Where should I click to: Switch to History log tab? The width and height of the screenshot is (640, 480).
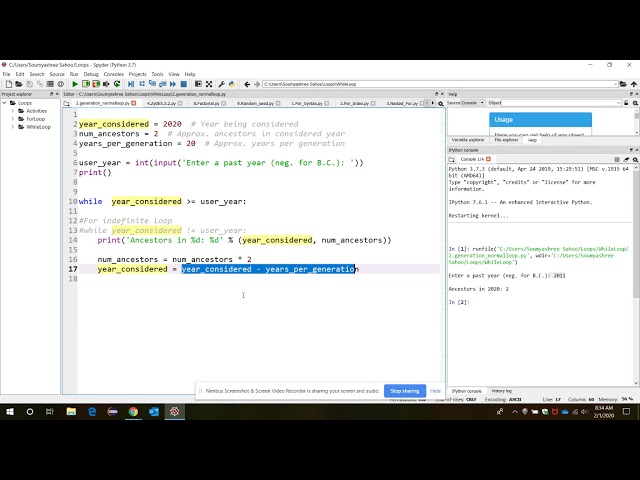tap(502, 391)
